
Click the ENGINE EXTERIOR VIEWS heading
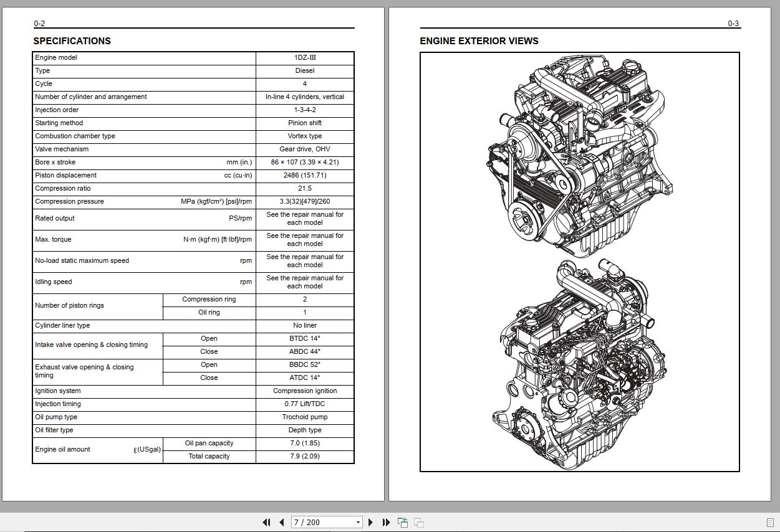[x=479, y=41]
